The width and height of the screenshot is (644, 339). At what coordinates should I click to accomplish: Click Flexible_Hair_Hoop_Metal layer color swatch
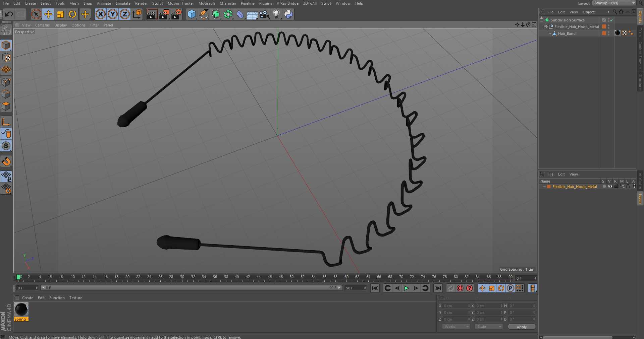point(549,187)
